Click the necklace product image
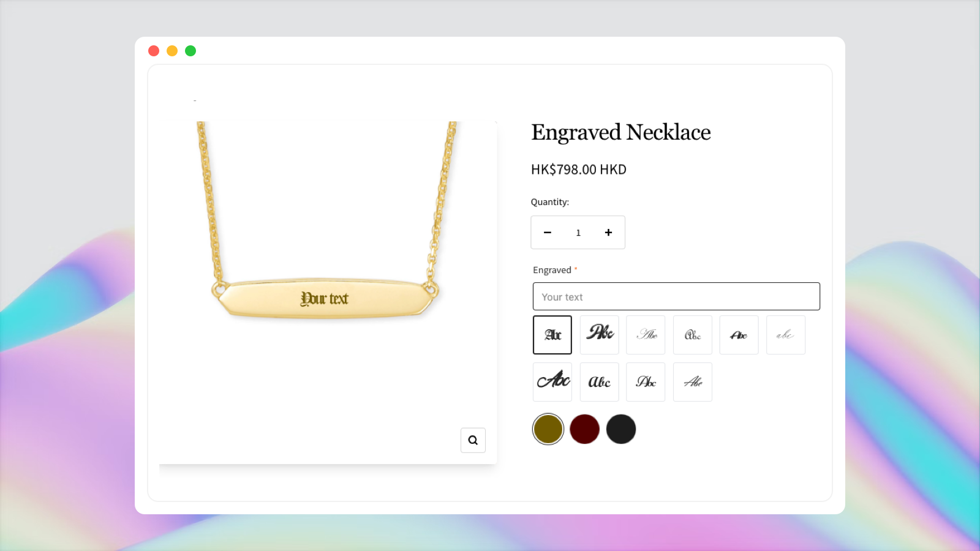This screenshot has height=551, width=980. pyautogui.click(x=328, y=293)
